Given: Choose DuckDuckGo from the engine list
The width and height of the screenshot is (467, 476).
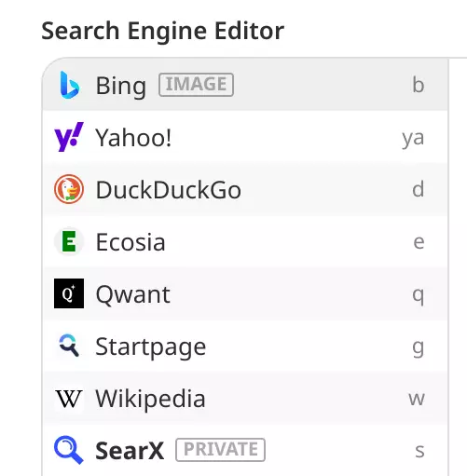Looking at the screenshot, I should tap(245, 189).
